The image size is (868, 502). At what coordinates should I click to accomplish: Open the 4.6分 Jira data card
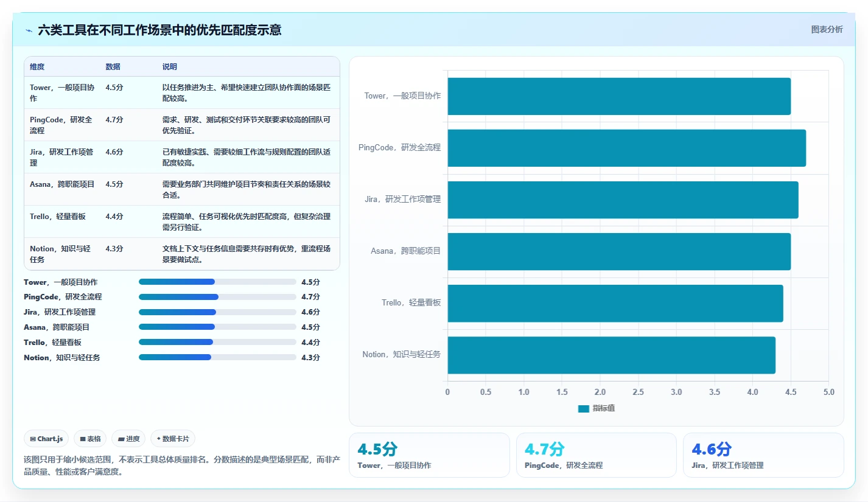[x=763, y=455]
